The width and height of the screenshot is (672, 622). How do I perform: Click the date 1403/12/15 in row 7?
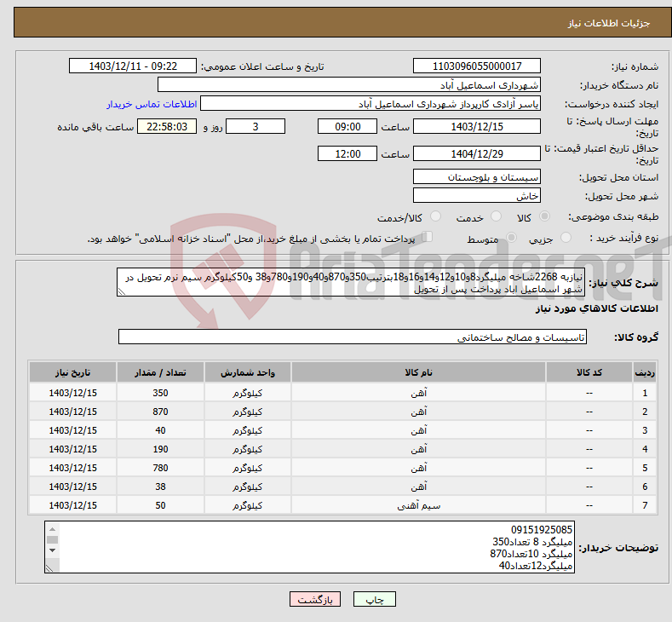click(x=73, y=505)
